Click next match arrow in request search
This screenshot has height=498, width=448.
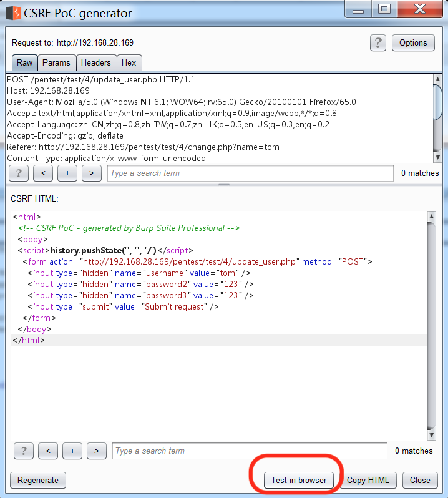coord(92,173)
